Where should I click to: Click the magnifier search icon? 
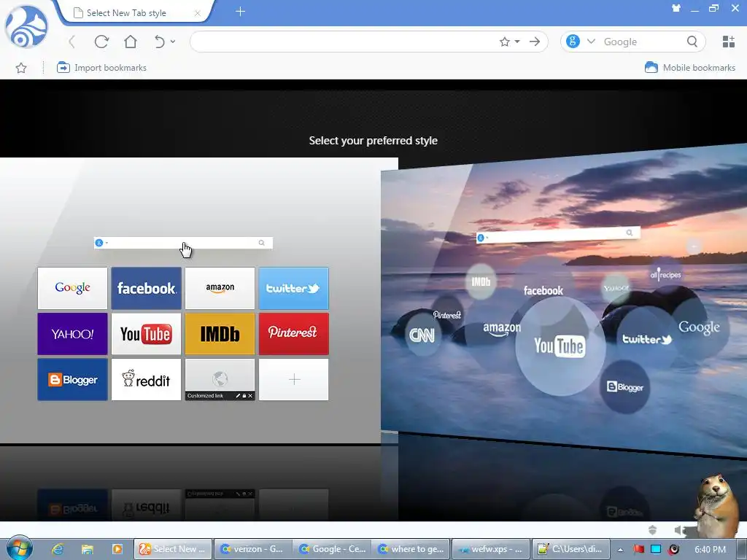click(x=692, y=42)
